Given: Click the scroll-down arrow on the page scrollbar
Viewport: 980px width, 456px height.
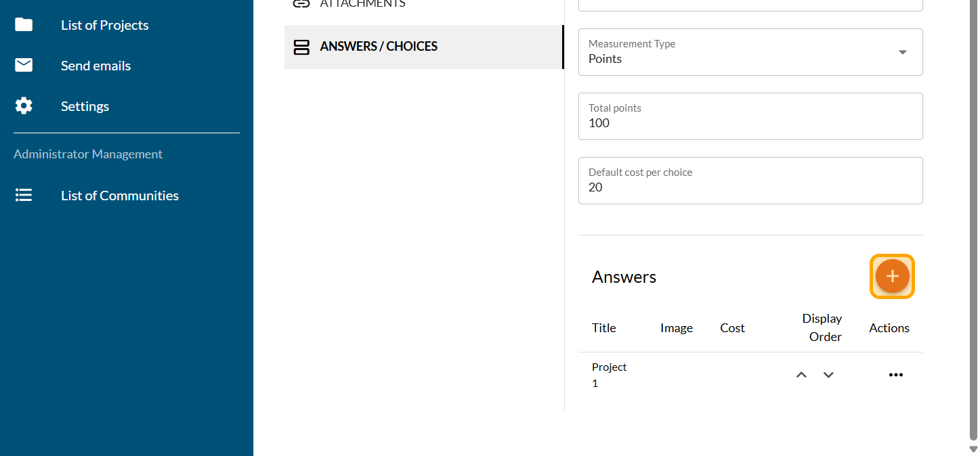Looking at the screenshot, I should click(974, 449).
